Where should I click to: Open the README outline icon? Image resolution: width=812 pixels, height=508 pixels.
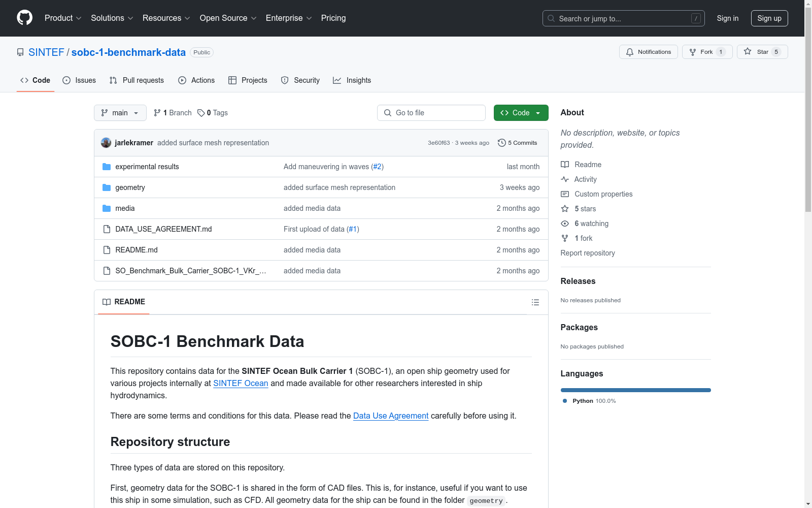(535, 302)
